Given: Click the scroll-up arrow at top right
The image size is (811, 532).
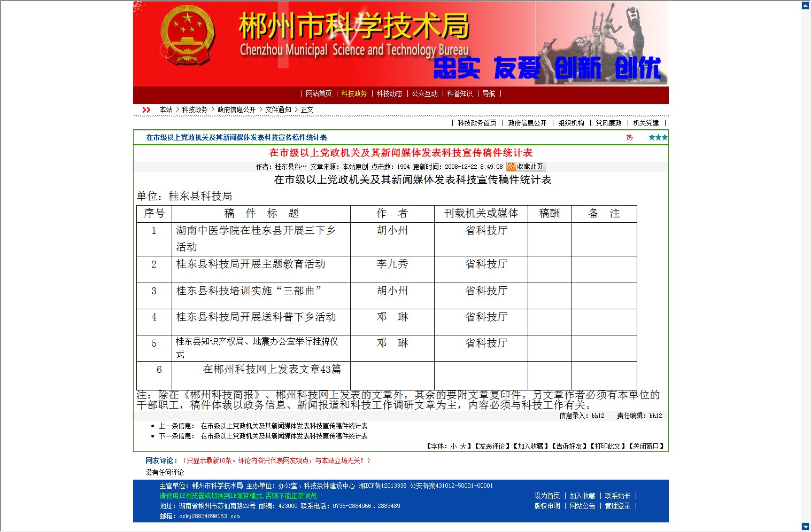Looking at the screenshot, I should (x=805, y=6).
